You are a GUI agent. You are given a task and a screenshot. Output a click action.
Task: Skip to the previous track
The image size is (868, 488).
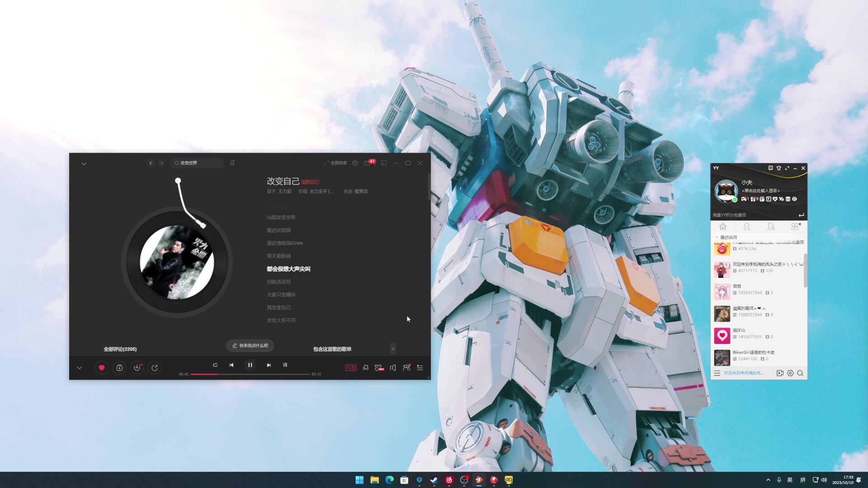point(231,365)
